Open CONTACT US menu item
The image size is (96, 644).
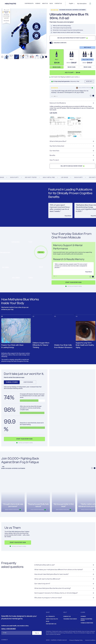point(58,3)
